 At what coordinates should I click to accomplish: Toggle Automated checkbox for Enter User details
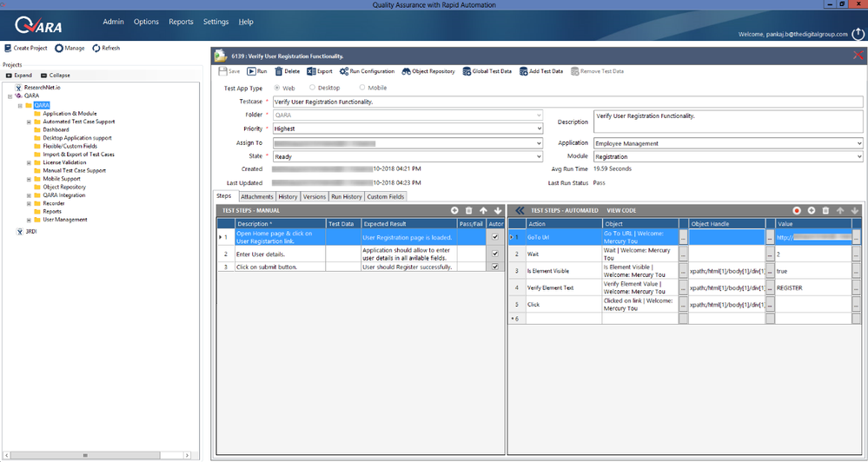(x=495, y=254)
